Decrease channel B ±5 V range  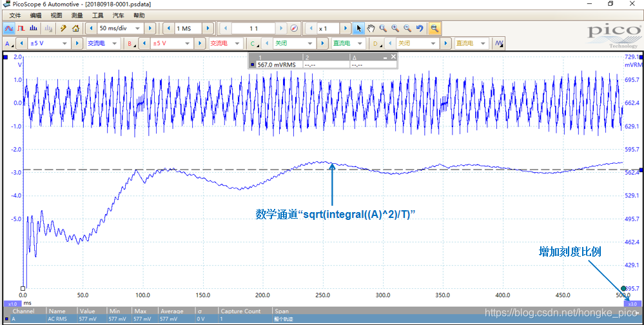tap(144, 43)
